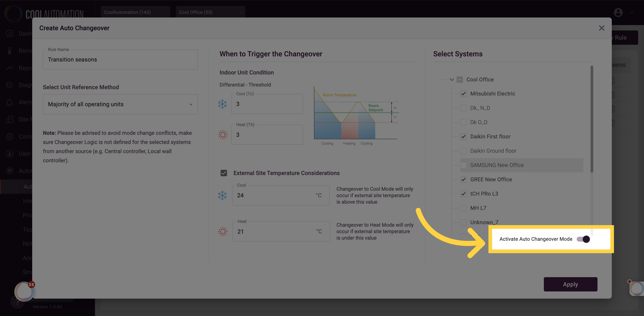This screenshot has height=316, width=644.
Task: Uncheck tCH PRo L3 system
Action: click(x=464, y=194)
